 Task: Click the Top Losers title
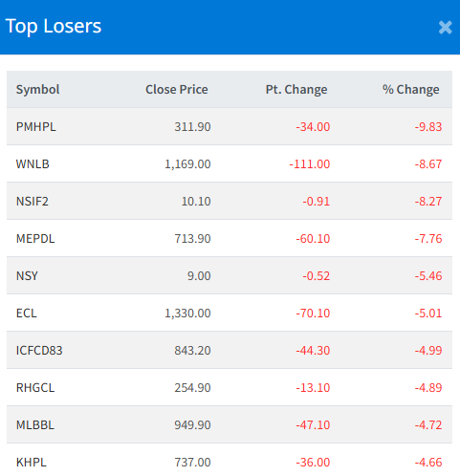coord(54,26)
